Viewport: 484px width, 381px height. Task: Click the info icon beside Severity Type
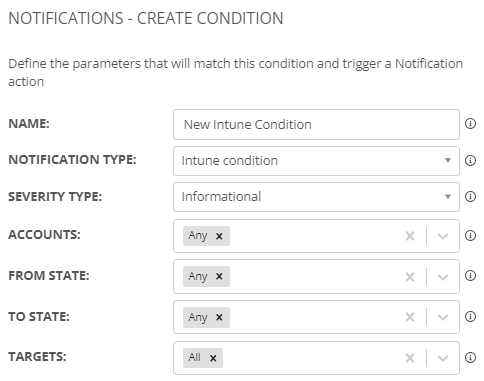point(470,197)
